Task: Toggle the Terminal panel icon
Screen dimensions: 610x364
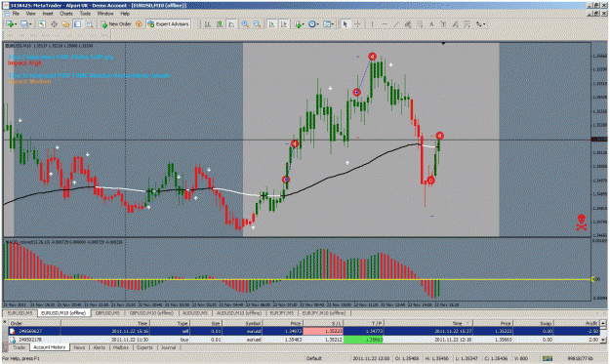Action: 77,24
